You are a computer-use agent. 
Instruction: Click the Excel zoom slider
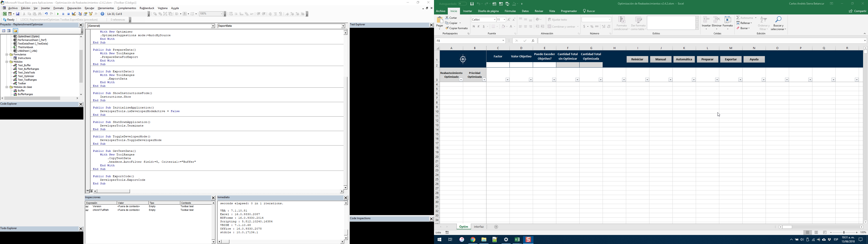pyautogui.click(x=844, y=232)
